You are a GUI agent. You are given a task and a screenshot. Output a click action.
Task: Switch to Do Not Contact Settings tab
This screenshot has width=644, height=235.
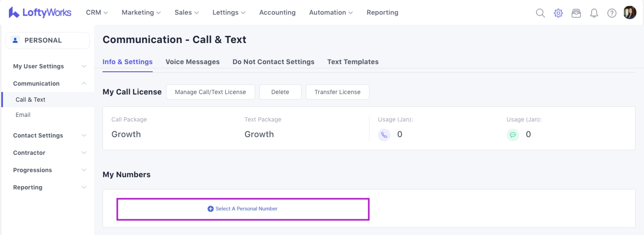[x=273, y=62]
